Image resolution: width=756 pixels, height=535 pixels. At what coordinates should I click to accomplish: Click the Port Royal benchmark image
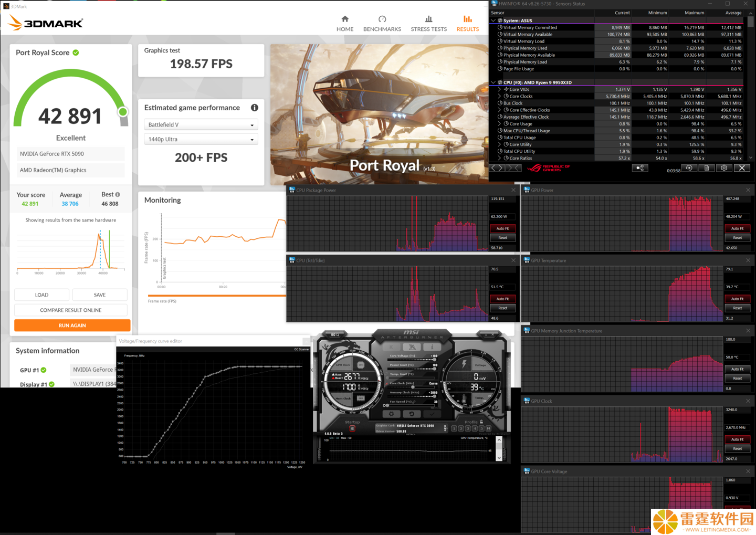(379, 114)
